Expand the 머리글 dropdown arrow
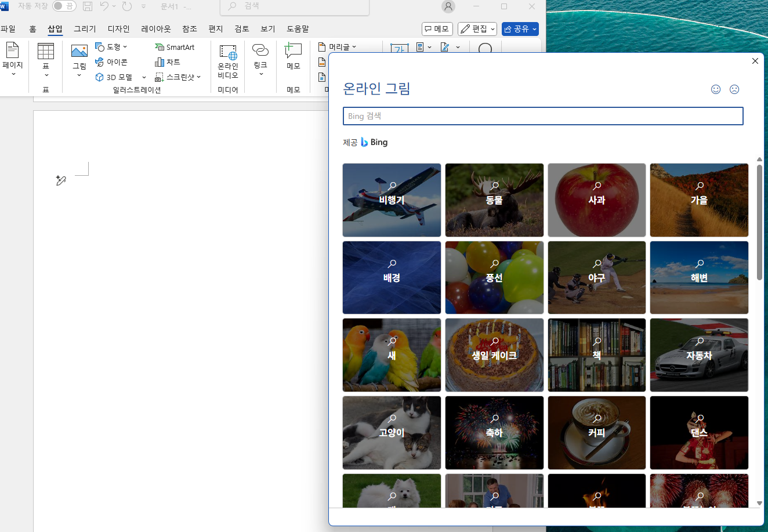 (354, 47)
